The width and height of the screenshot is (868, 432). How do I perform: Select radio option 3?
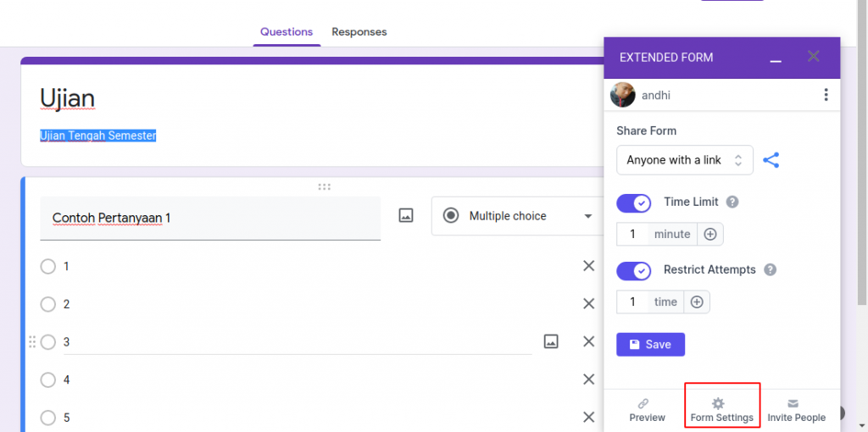(x=48, y=342)
